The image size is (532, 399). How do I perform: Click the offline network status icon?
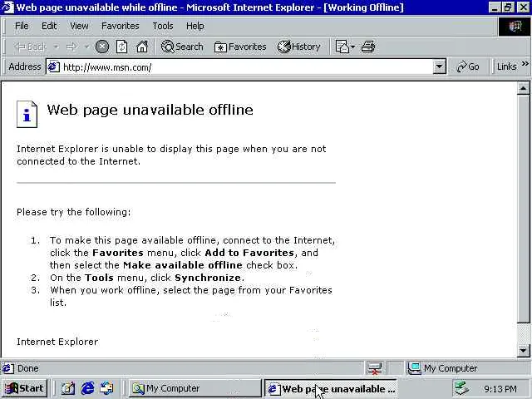coord(375,368)
